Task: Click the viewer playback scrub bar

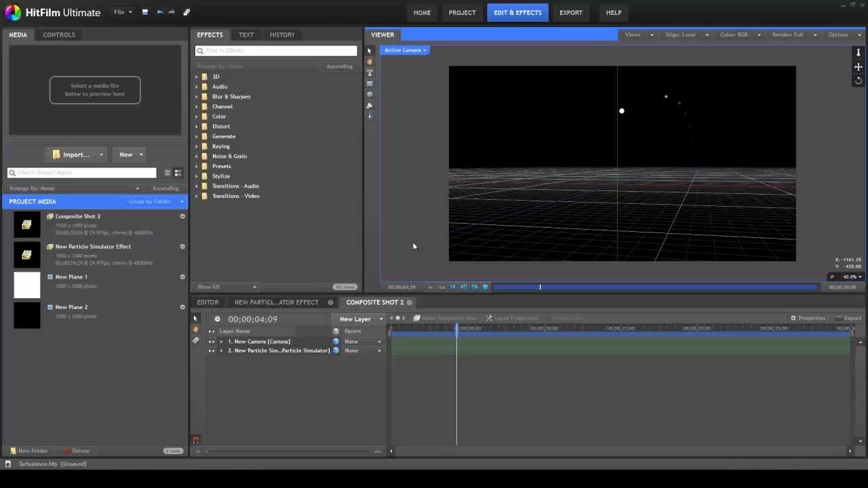Action: pyautogui.click(x=654, y=287)
